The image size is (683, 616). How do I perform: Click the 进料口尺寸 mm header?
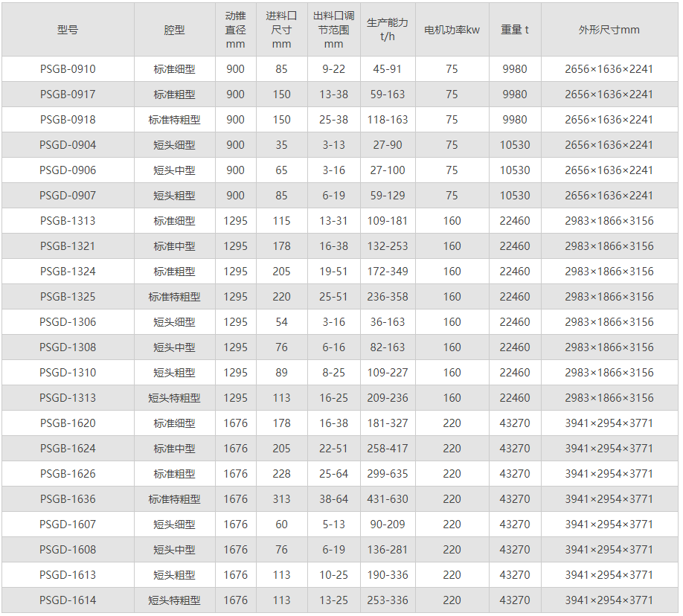(x=281, y=30)
